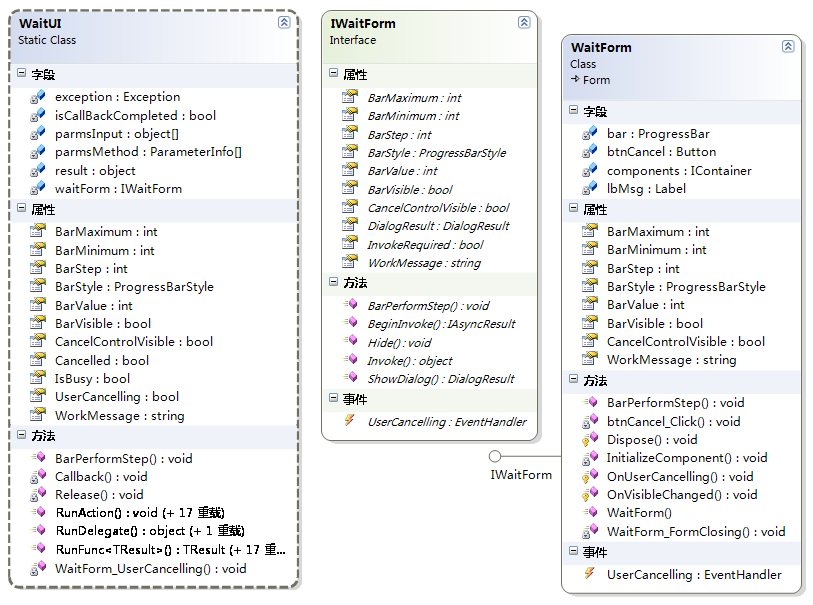Collapse the 事件 section in WaitForm
The width and height of the screenshot is (813, 605).
tap(573, 551)
